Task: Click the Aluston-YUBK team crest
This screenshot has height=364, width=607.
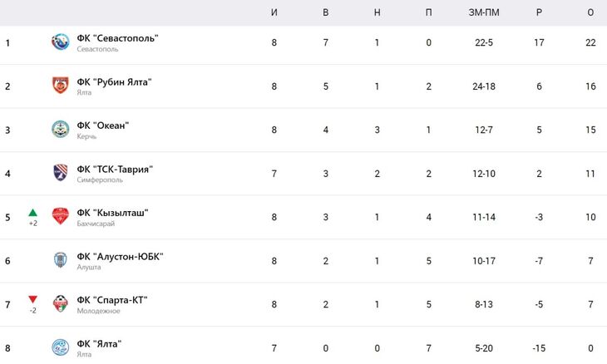Action: 60,260
